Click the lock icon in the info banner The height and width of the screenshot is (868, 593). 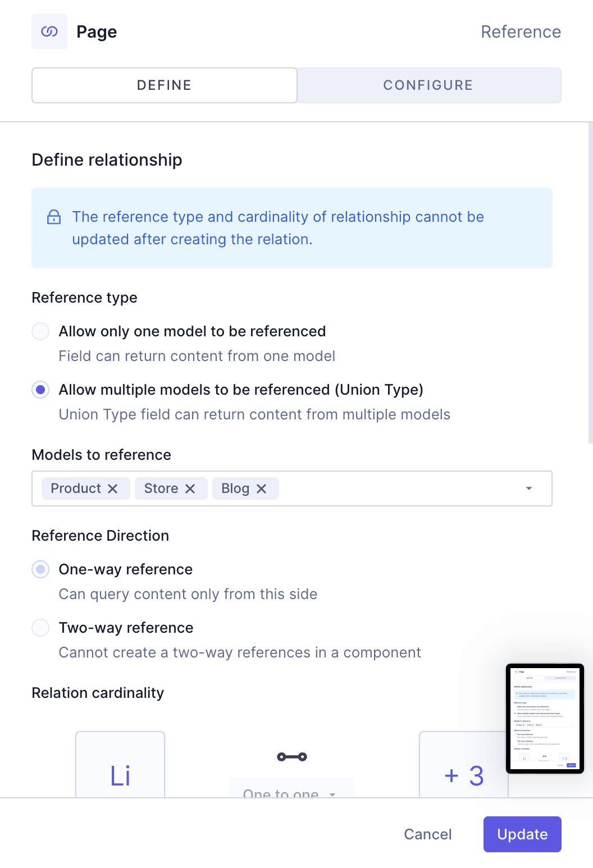54,217
